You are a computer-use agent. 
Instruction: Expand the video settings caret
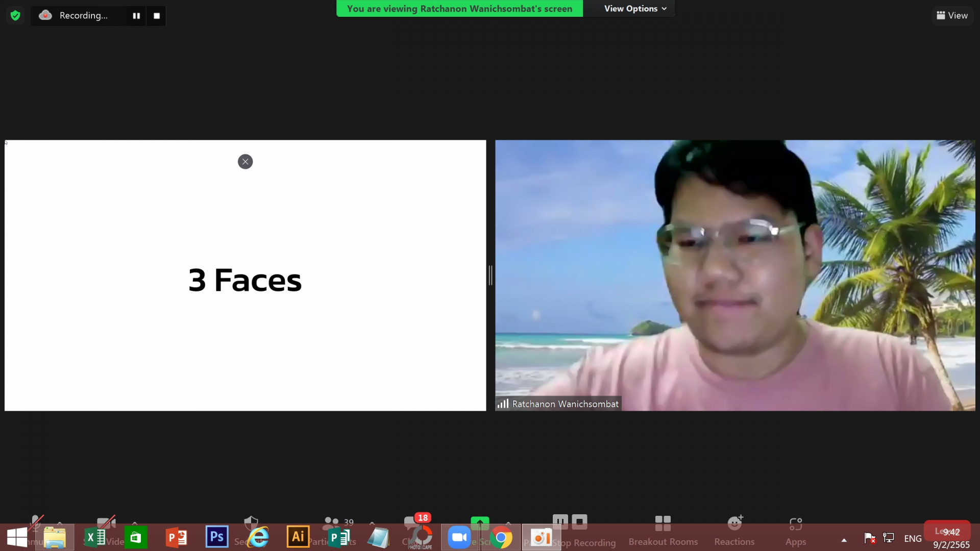(135, 523)
